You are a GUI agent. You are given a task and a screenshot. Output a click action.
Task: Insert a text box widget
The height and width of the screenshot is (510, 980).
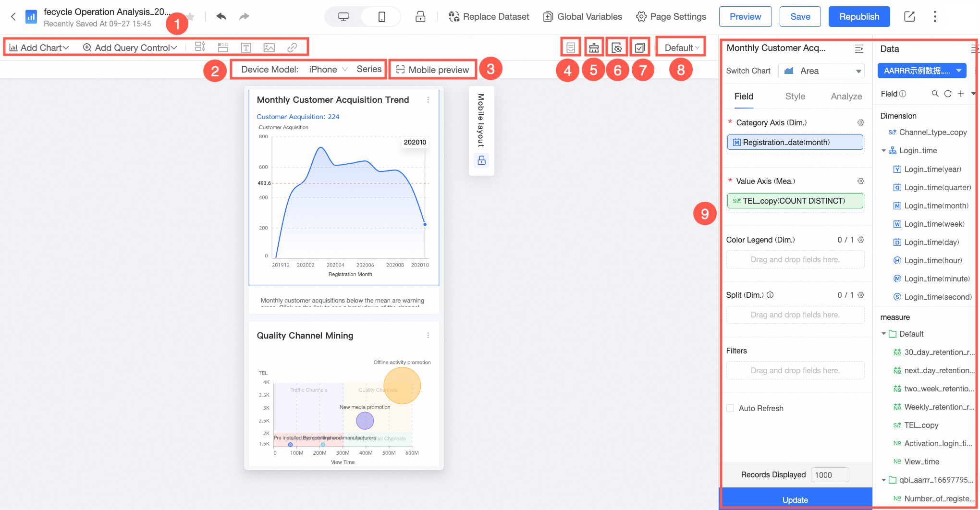coord(246,48)
